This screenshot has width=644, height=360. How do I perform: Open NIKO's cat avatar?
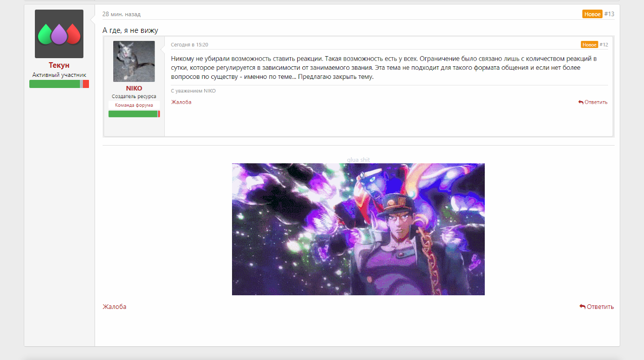(134, 62)
